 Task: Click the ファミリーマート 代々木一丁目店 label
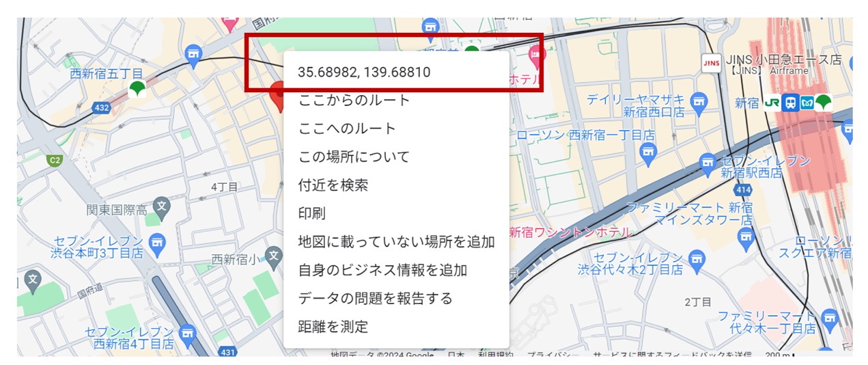tap(767, 322)
